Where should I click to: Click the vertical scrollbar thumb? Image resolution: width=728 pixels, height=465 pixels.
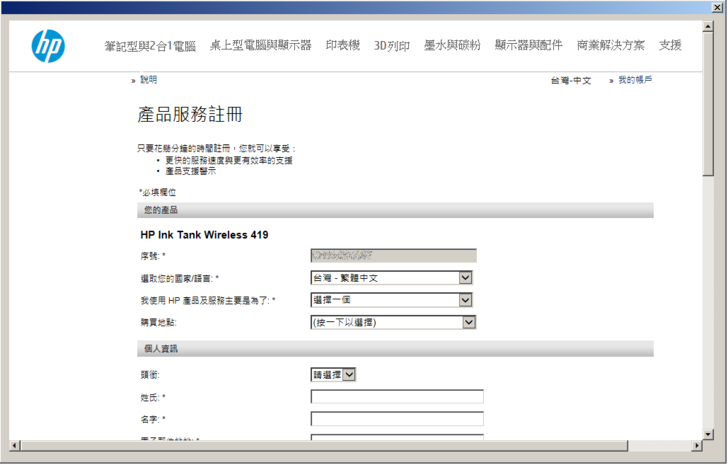tap(708, 104)
